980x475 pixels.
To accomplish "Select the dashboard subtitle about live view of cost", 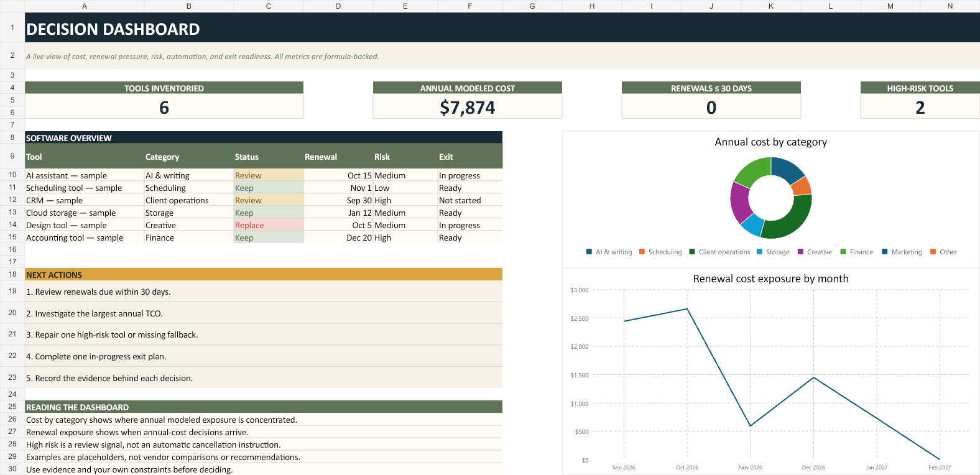I will [x=502, y=56].
